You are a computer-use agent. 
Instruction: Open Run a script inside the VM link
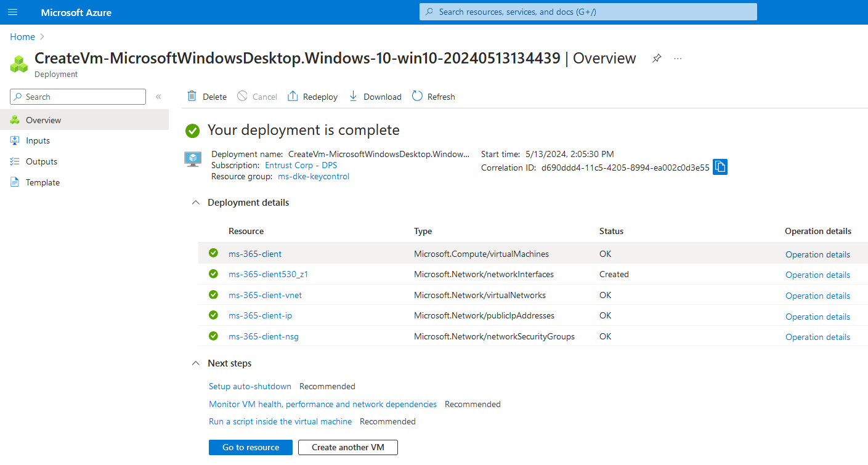point(280,421)
